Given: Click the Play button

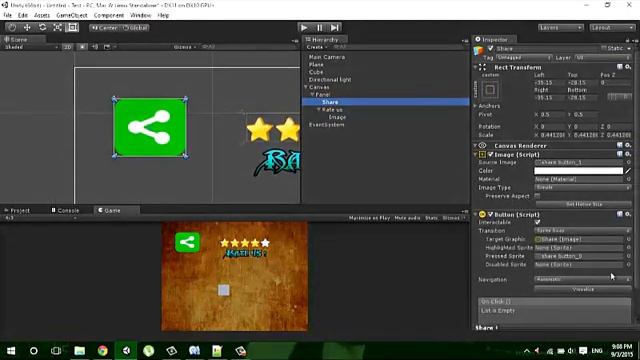Looking at the screenshot, I should (304, 27).
